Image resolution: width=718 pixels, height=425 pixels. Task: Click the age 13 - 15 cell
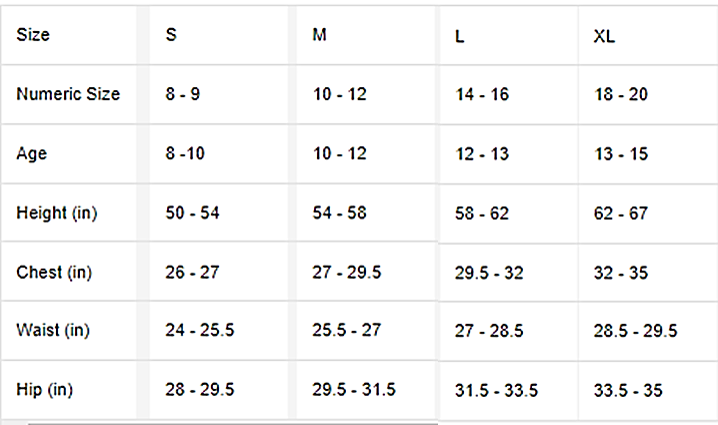621,154
